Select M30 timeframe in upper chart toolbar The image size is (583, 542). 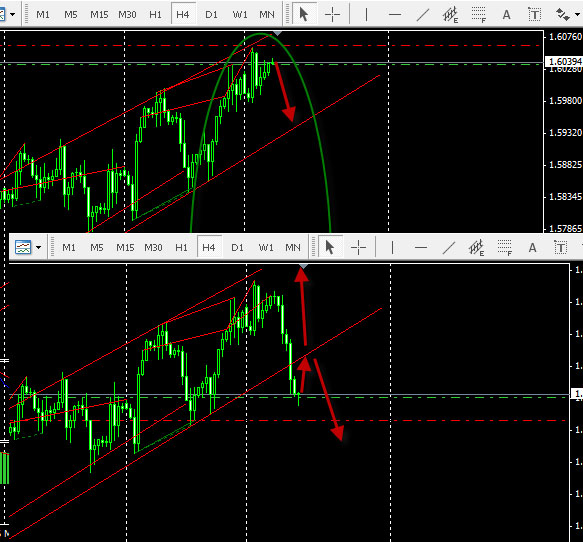click(x=127, y=14)
